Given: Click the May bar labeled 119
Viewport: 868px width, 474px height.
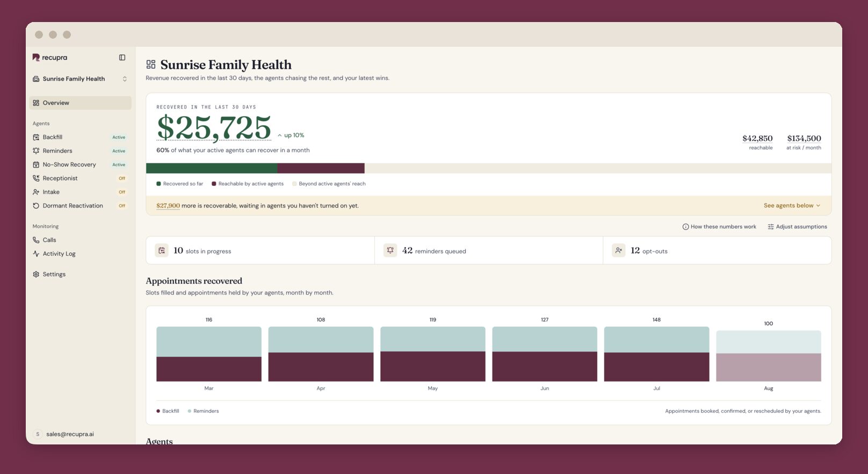Looking at the screenshot, I should click(433, 354).
